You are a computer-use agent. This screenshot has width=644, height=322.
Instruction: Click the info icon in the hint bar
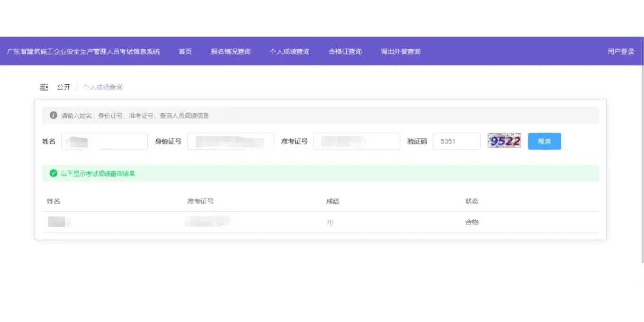(54, 115)
